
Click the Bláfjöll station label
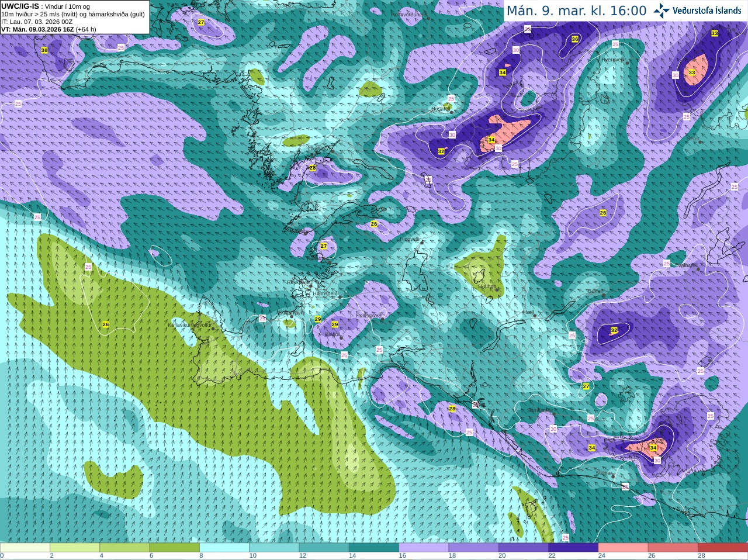[333, 334]
